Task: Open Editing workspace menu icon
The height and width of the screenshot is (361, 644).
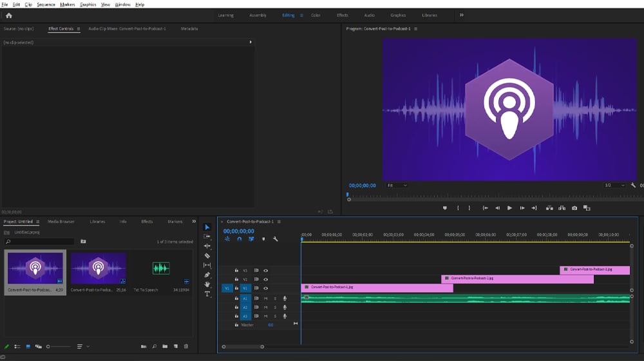Action: click(x=301, y=15)
